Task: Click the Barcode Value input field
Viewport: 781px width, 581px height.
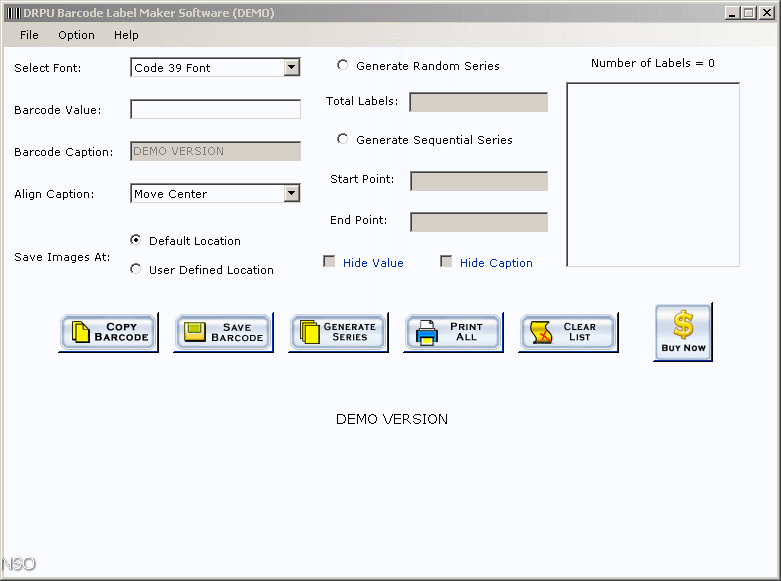Action: (x=215, y=109)
